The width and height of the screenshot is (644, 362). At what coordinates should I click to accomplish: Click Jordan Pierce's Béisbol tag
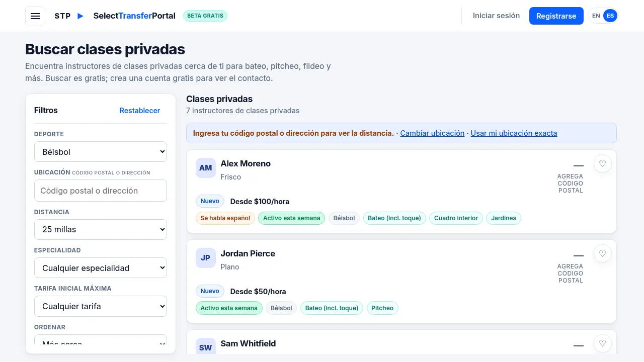[281, 308]
